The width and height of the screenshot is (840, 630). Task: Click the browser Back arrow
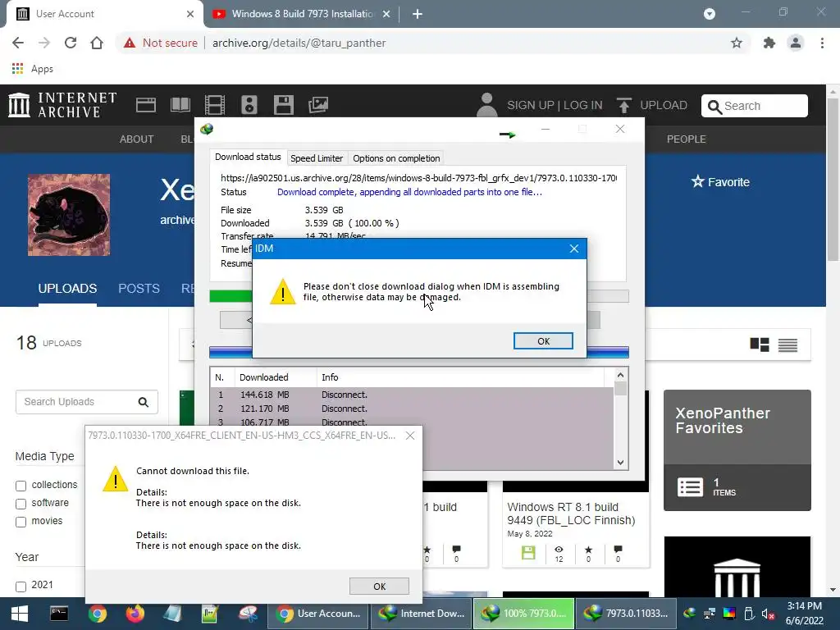[18, 43]
